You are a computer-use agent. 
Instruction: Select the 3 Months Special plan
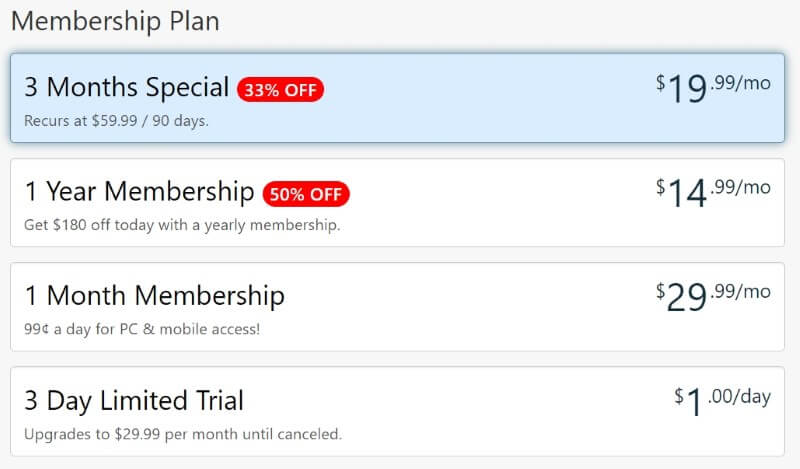(x=397, y=97)
